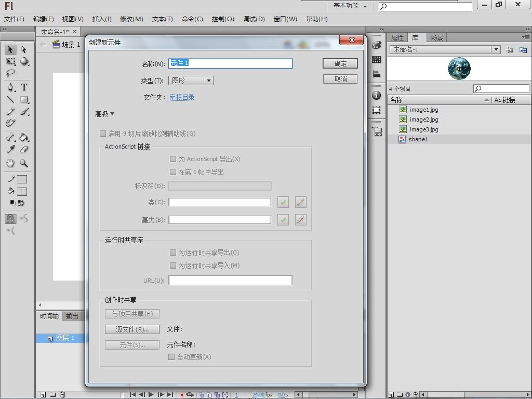The width and height of the screenshot is (532, 399).
Task: Toggle the Snap to Objects magnet
Action: (10, 219)
